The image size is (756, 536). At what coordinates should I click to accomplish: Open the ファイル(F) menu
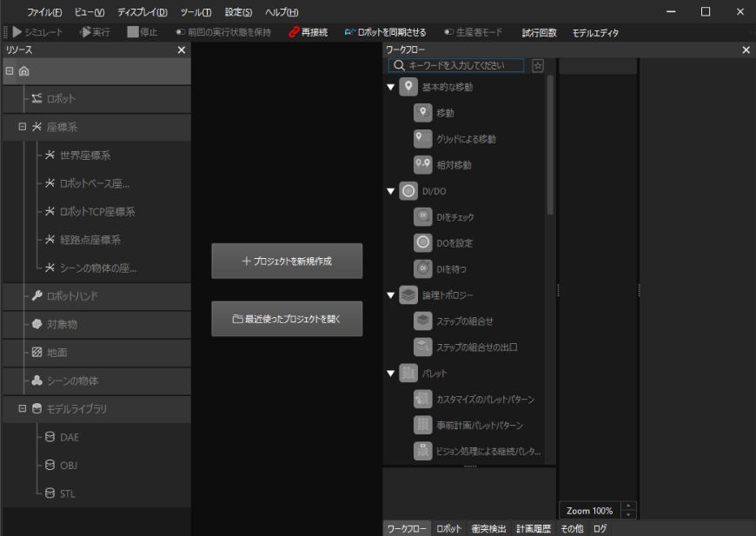pyautogui.click(x=44, y=12)
